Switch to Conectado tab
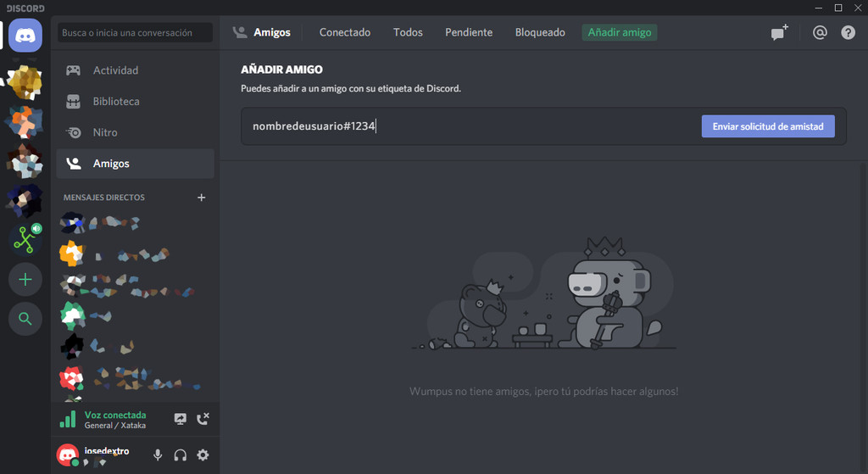Screen dimensions: 868x474 [345, 33]
